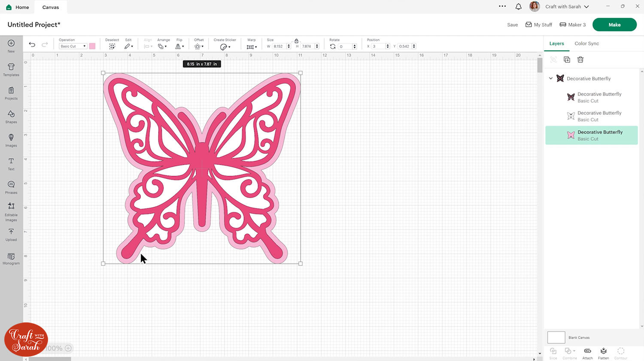The width and height of the screenshot is (644, 361).
Task: Click the Undo arrow
Action: (32, 45)
